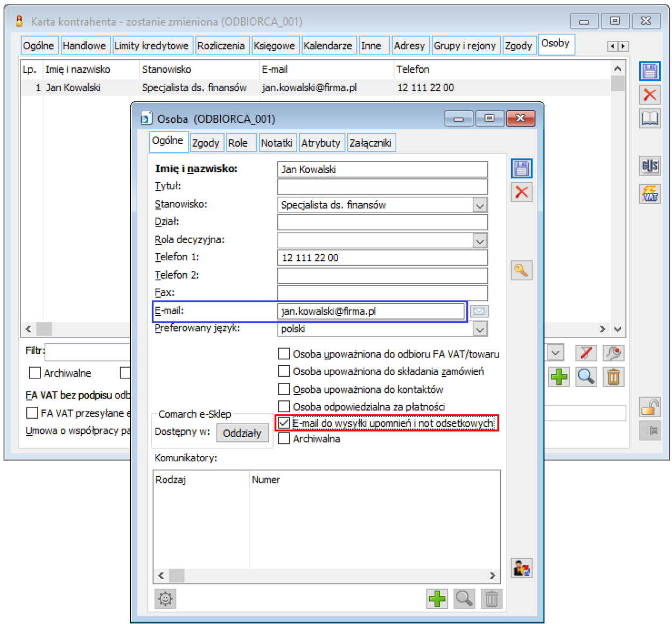Image resolution: width=672 pixels, height=624 pixels.
Task: Uncheck E-mail do wysyłki upomnień checkbox
Action: pos(284,423)
